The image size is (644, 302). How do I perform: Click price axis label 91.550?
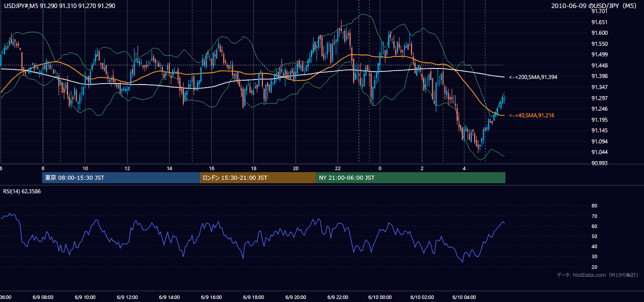click(x=599, y=44)
